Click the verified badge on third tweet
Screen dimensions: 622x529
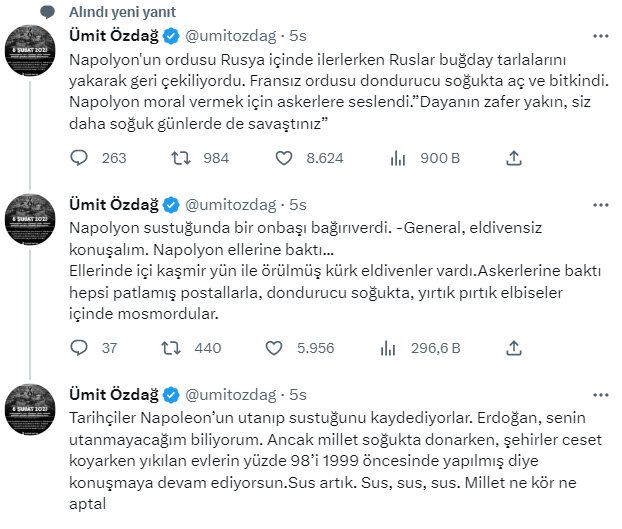click(171, 394)
